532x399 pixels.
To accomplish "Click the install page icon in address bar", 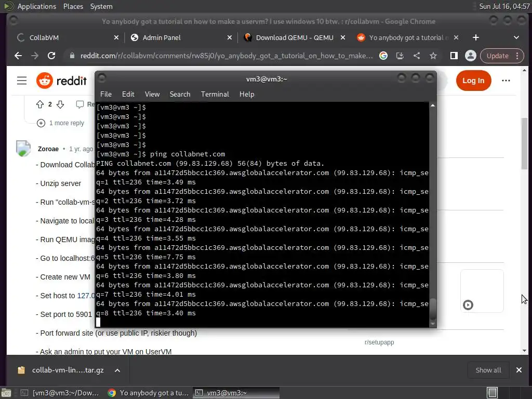I will point(400,56).
